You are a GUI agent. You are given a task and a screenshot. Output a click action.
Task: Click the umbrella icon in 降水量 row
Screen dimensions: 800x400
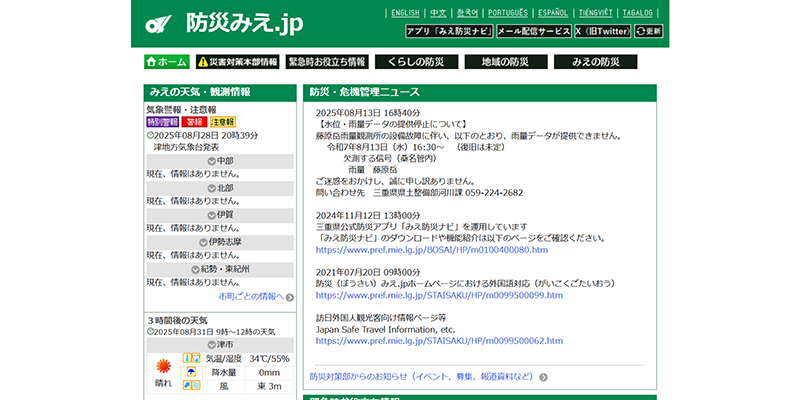click(191, 372)
